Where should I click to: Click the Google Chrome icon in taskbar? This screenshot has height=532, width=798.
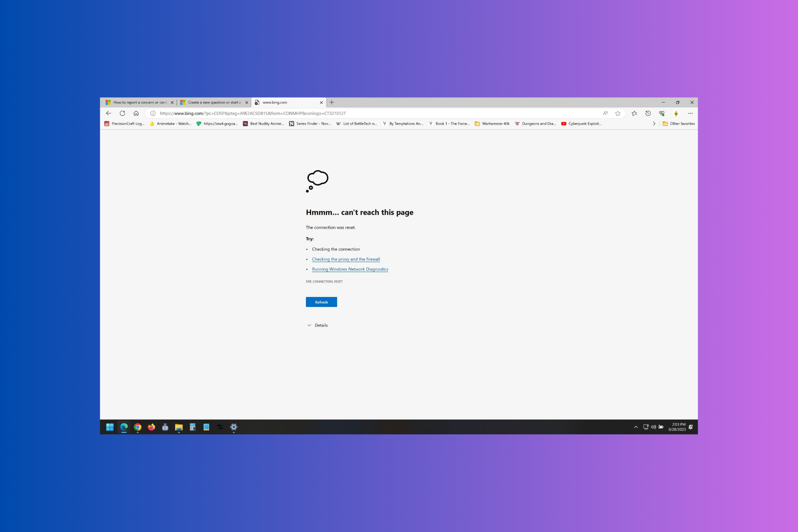pyautogui.click(x=137, y=427)
